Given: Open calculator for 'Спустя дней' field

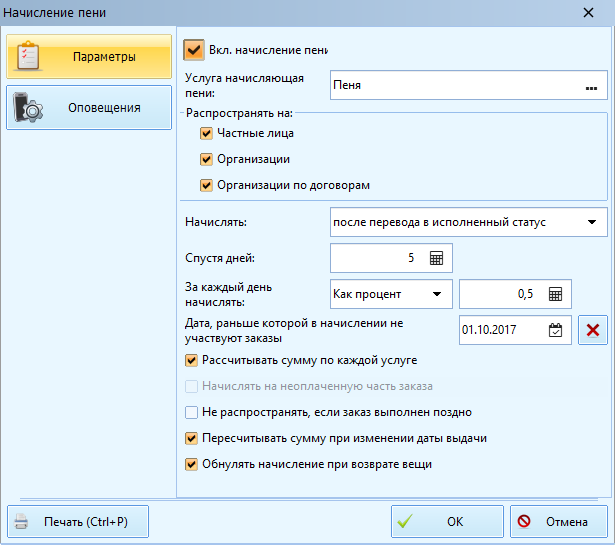Looking at the screenshot, I should 436,258.
